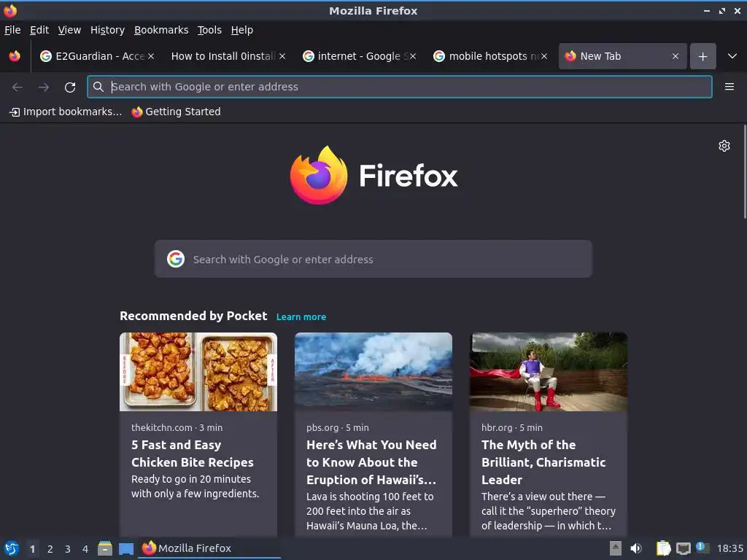Focus the URL address bar field
Viewport: 747px width, 560px height.
coord(399,87)
